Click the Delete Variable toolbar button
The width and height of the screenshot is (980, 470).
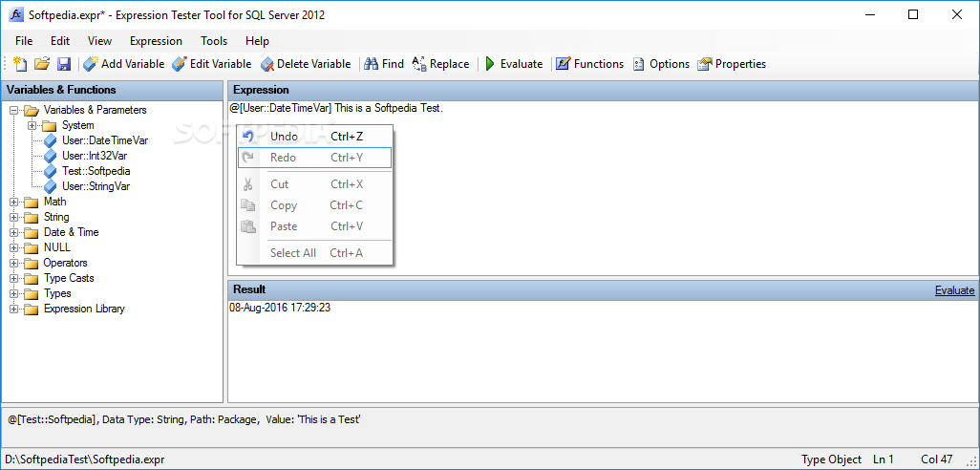pos(306,64)
